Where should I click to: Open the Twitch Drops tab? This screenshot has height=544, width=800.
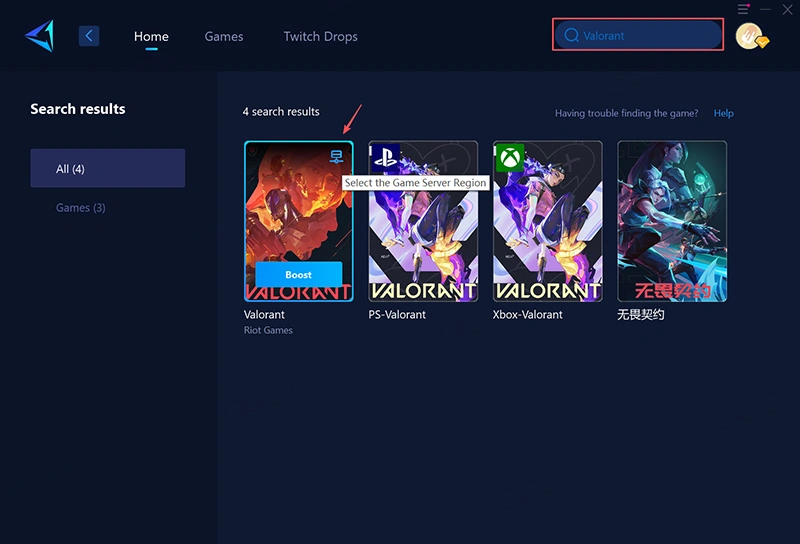click(320, 36)
